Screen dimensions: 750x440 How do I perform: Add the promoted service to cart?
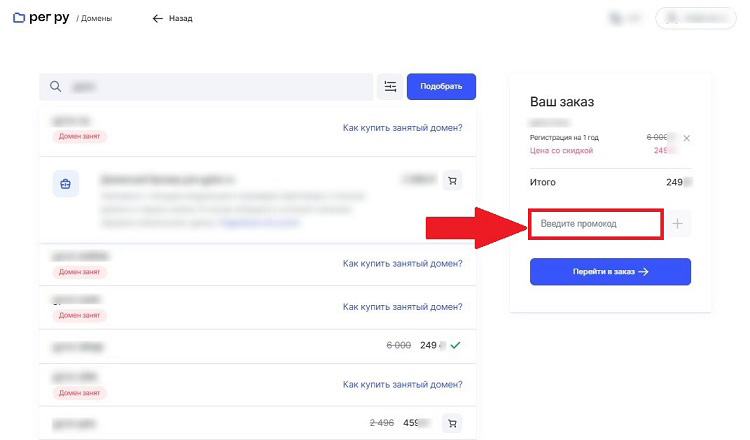pos(453,181)
